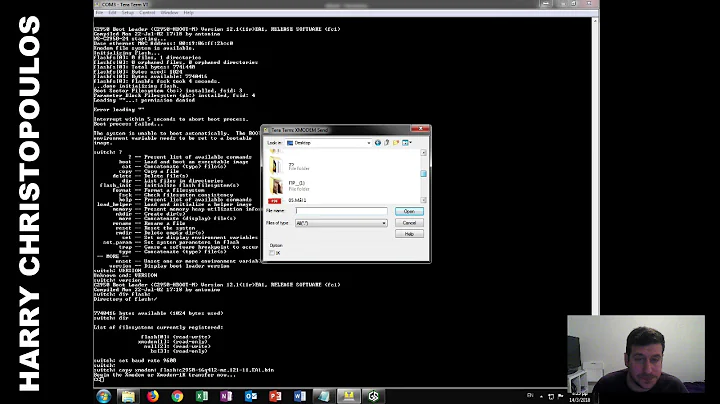The width and height of the screenshot is (720, 404).
Task: Open the Help menu in Tera Term
Action: tap(188, 12)
